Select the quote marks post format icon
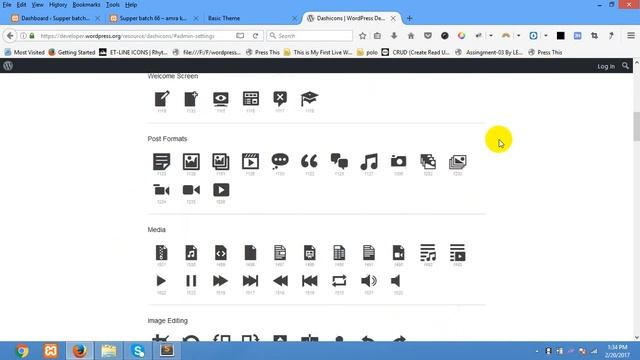 [309, 162]
